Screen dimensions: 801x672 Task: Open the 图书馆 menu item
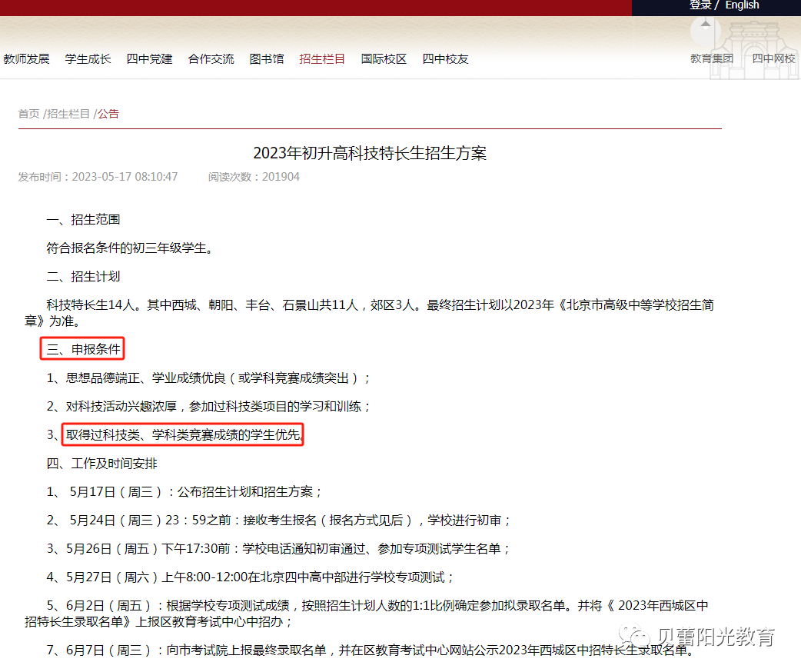coord(267,59)
